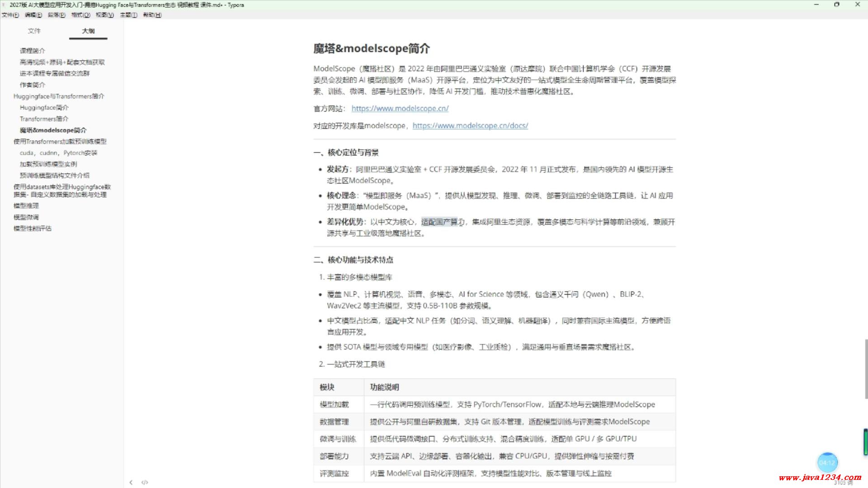Go to 模型微调 outline entry
Viewport: 868px width, 488px height.
click(26, 217)
